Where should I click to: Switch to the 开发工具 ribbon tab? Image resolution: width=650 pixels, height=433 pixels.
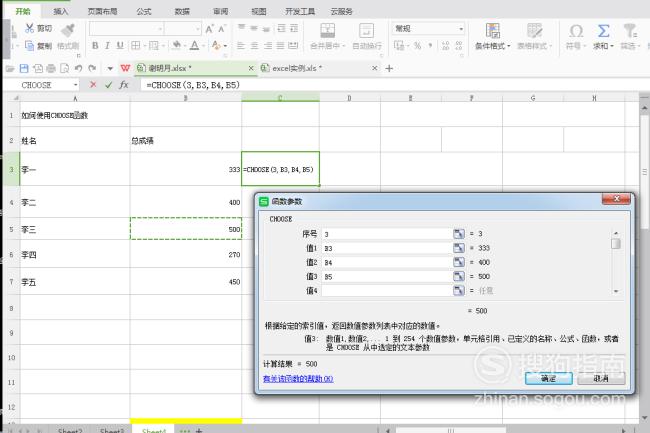300,12
